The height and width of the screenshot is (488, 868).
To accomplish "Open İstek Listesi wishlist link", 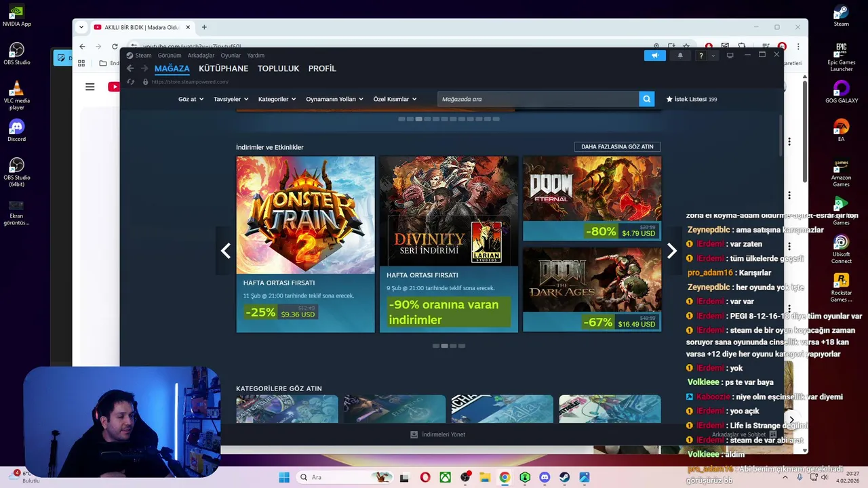I will [692, 99].
